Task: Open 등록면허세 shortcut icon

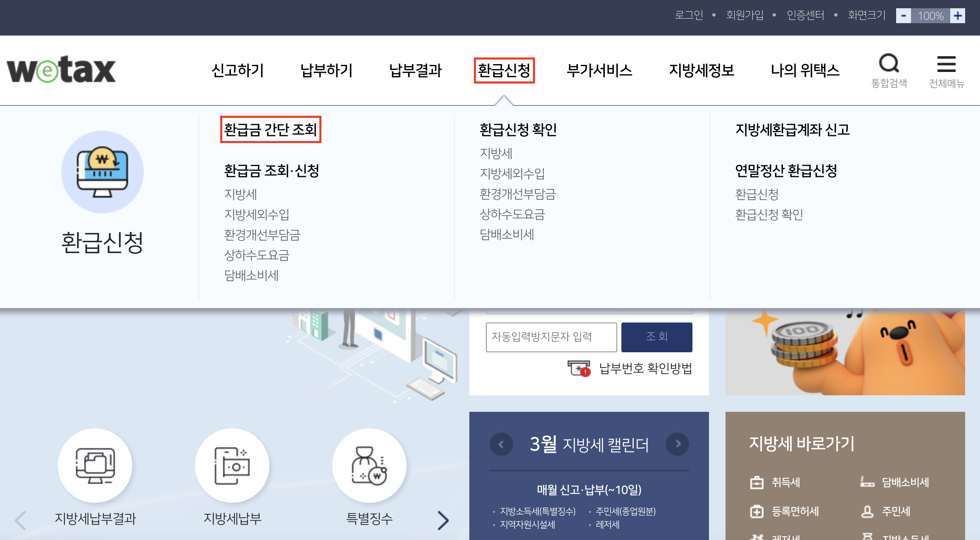Action: (x=757, y=511)
